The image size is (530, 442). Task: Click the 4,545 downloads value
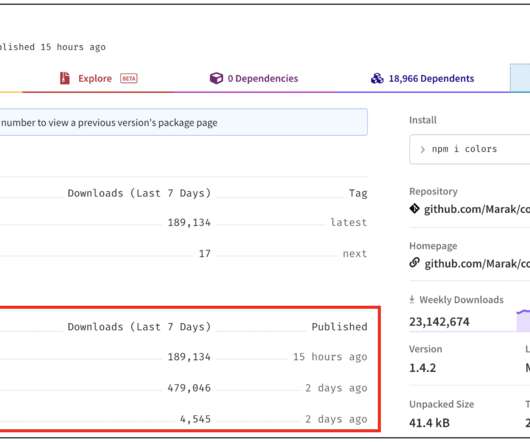pos(195,419)
